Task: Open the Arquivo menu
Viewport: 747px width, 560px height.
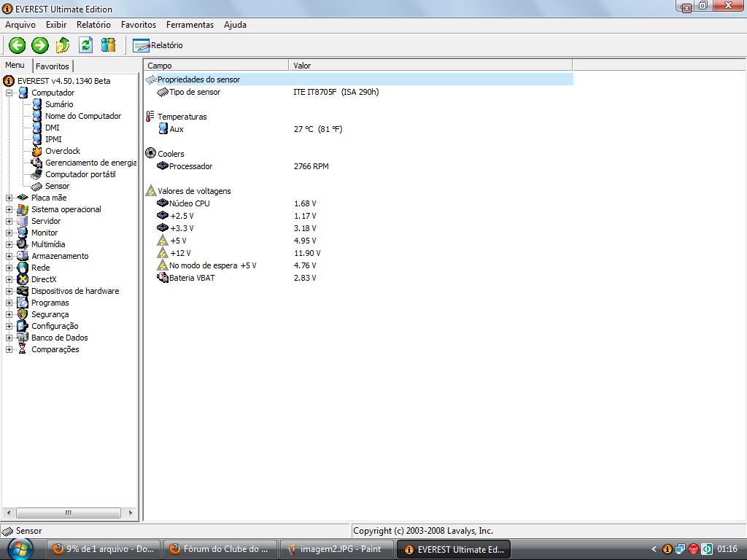Action: click(20, 25)
